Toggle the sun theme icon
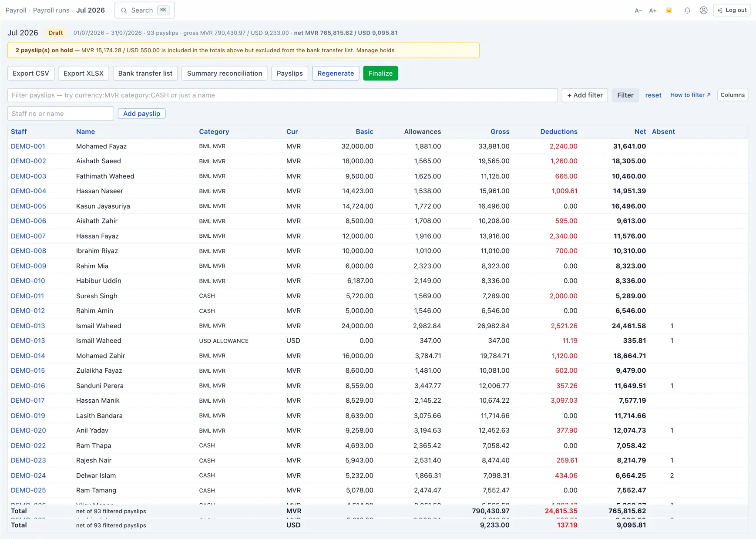The width and height of the screenshot is (756, 539). [669, 10]
